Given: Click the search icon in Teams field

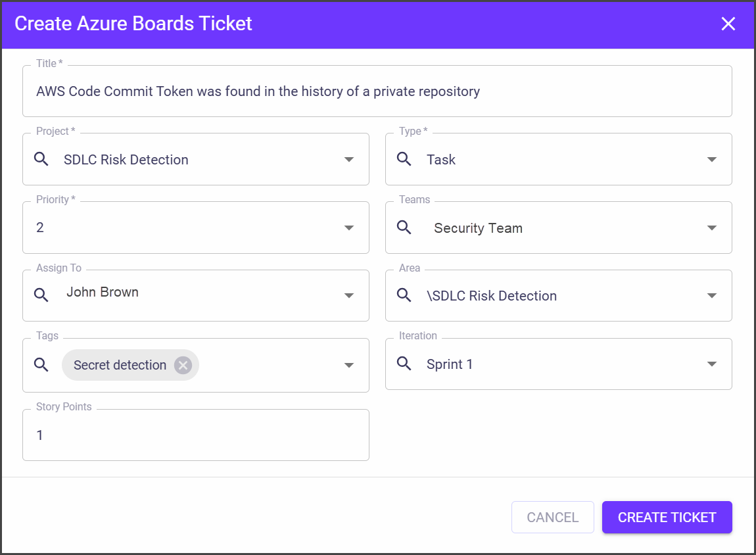Looking at the screenshot, I should click(x=404, y=228).
